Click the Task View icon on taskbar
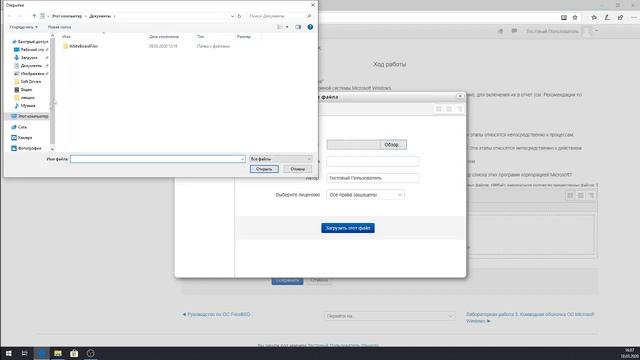The image size is (640, 360). (24, 353)
